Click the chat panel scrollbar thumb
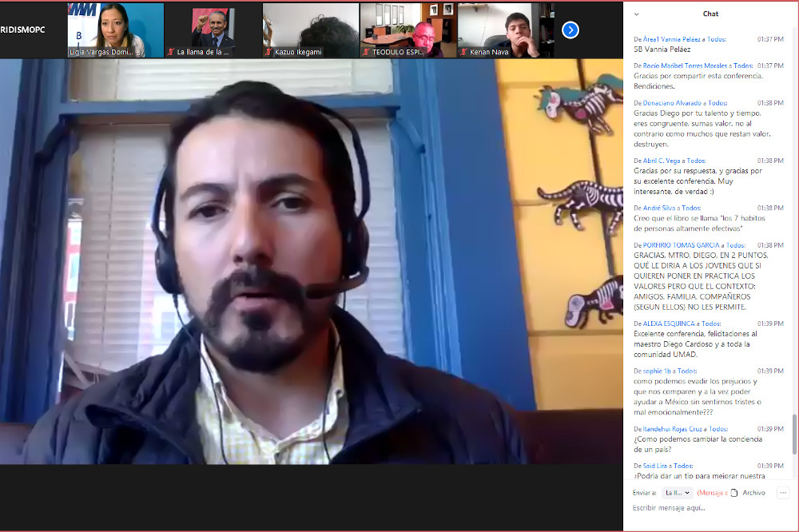This screenshot has height=532, width=799. (793, 434)
